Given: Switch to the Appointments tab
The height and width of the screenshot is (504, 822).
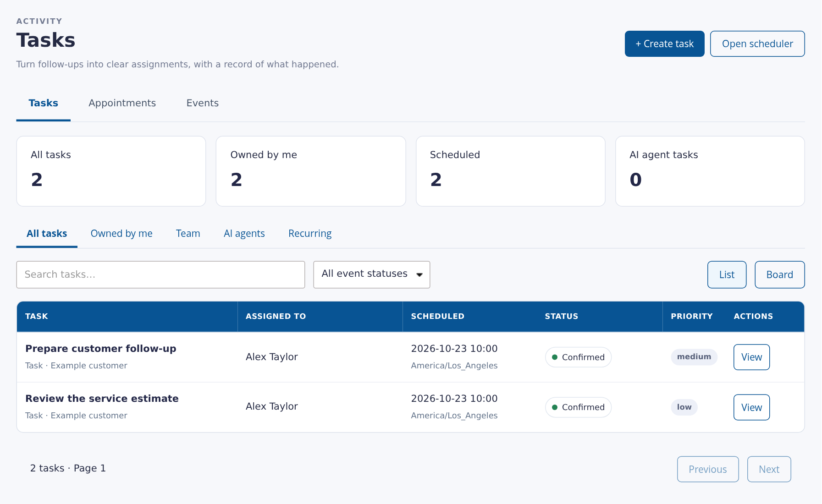Looking at the screenshot, I should point(122,103).
